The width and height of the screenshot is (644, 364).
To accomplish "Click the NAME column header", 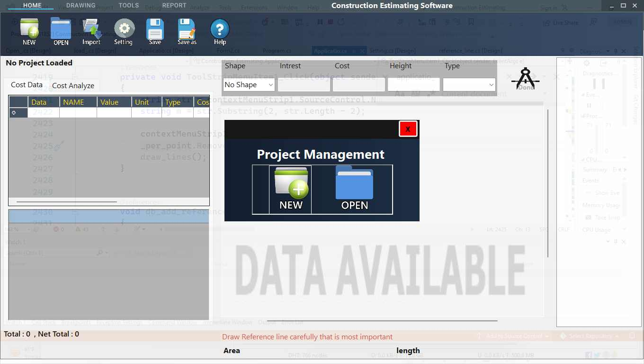I will point(78,102).
